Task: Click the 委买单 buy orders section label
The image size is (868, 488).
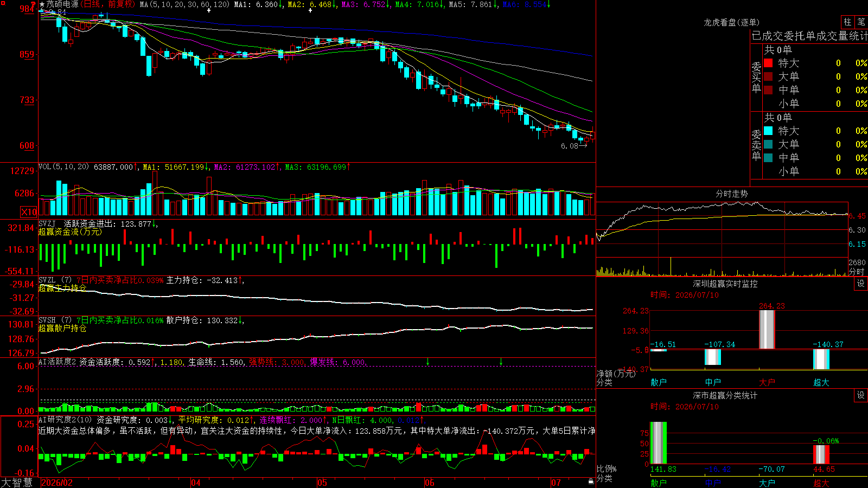Action: coord(756,77)
